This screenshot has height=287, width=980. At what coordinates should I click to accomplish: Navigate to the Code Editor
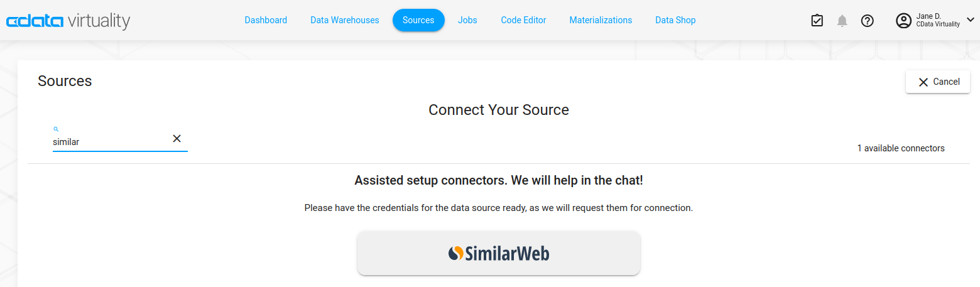pyautogui.click(x=523, y=20)
